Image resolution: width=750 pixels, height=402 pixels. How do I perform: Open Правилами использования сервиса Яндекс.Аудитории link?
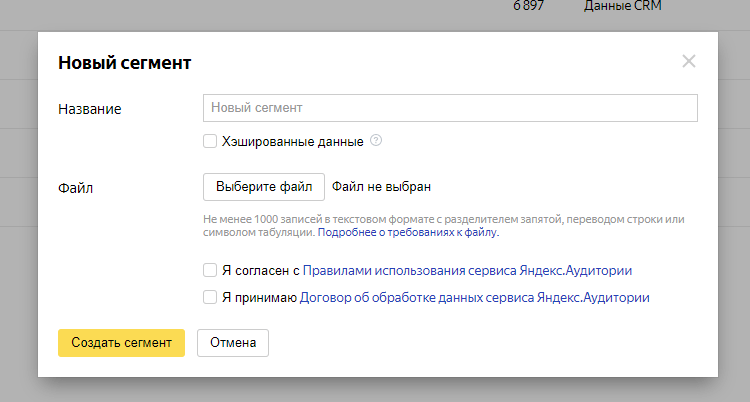[x=467, y=270]
